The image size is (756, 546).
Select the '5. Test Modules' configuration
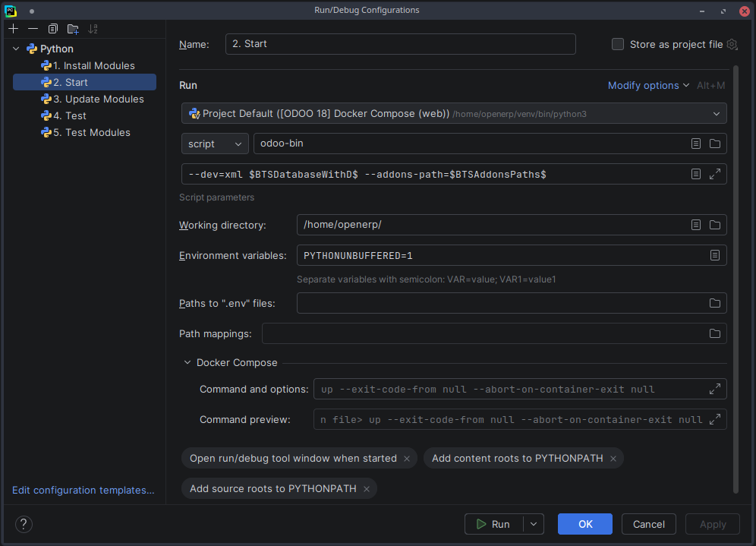point(85,132)
